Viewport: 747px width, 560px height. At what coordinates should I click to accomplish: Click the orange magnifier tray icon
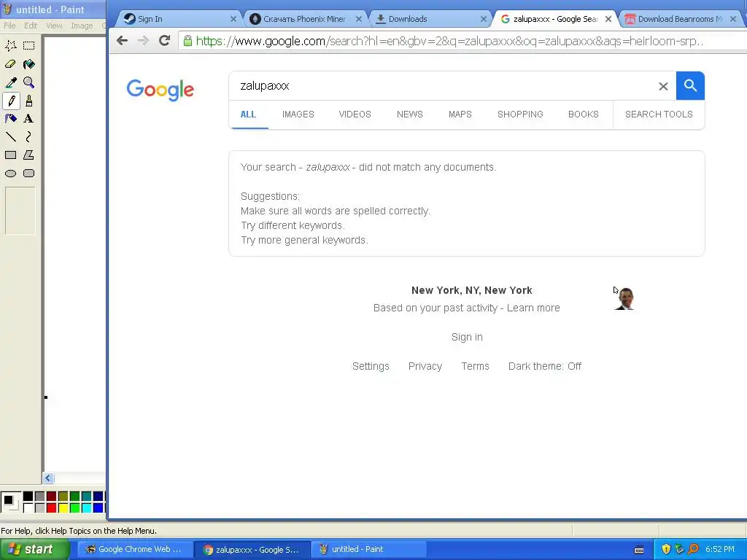point(693,549)
